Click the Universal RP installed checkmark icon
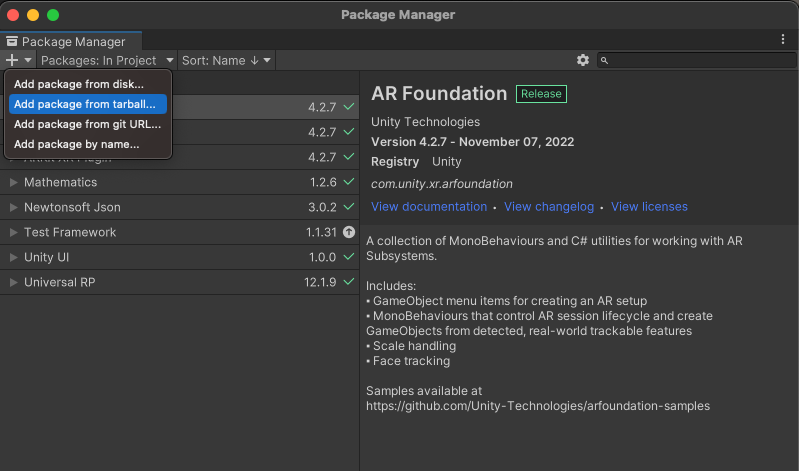799x471 pixels. 349,282
